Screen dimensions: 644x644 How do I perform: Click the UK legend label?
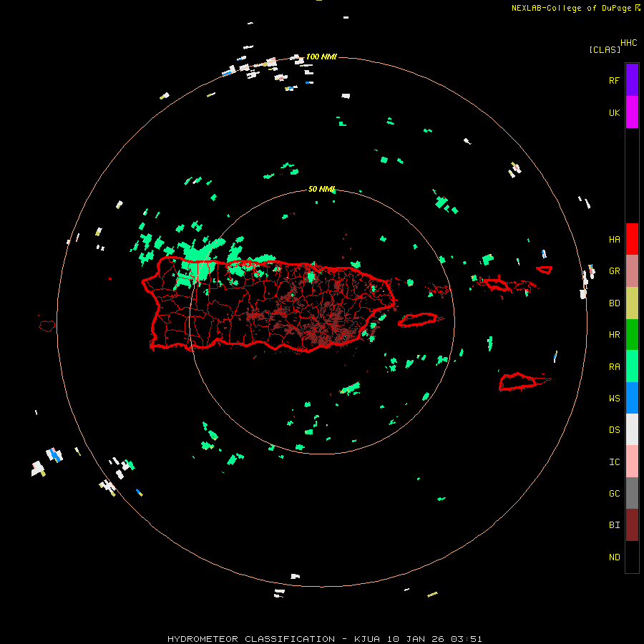pyautogui.click(x=614, y=113)
